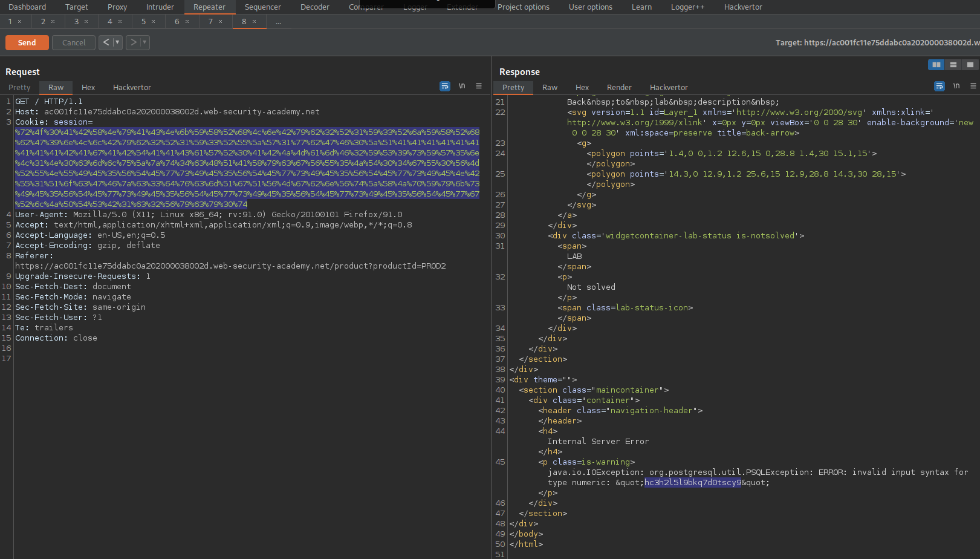Open the Learn tab
This screenshot has height=559, width=980.
point(642,7)
